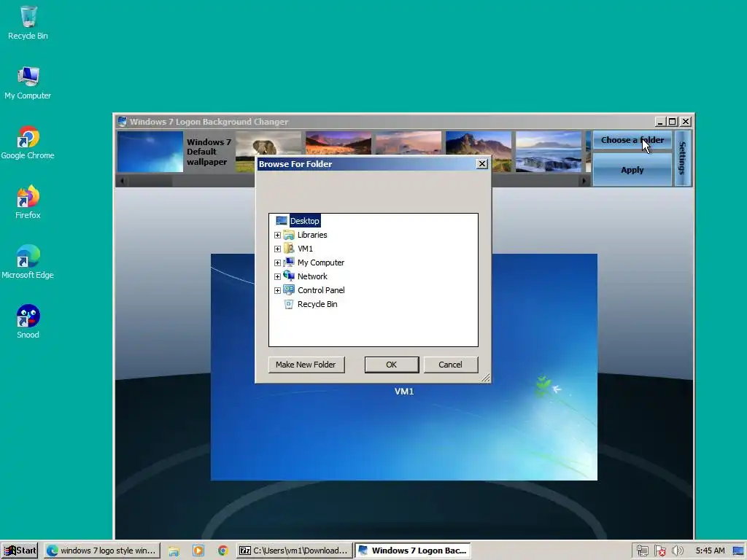
Task: Expand the Control Panel tree node
Action: (277, 290)
